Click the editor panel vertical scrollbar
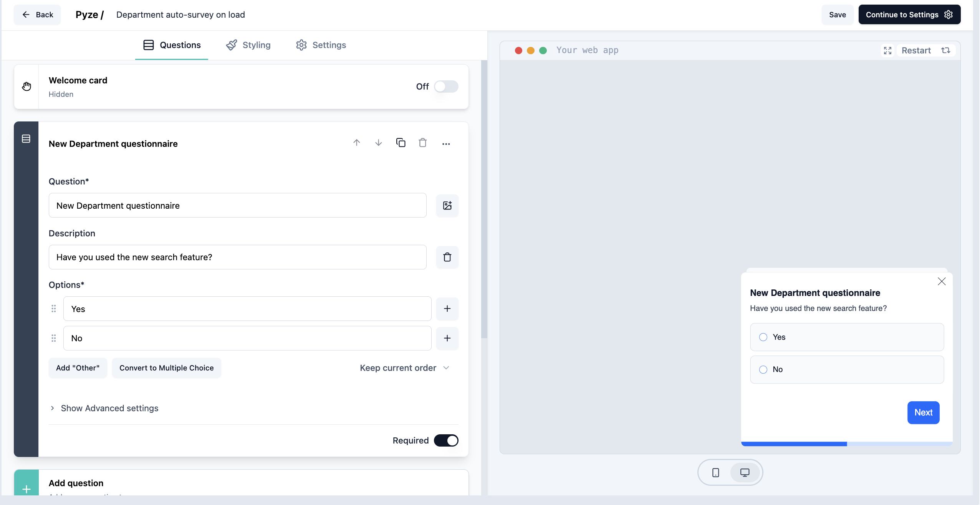Viewport: 980px width, 505px height. point(484,199)
